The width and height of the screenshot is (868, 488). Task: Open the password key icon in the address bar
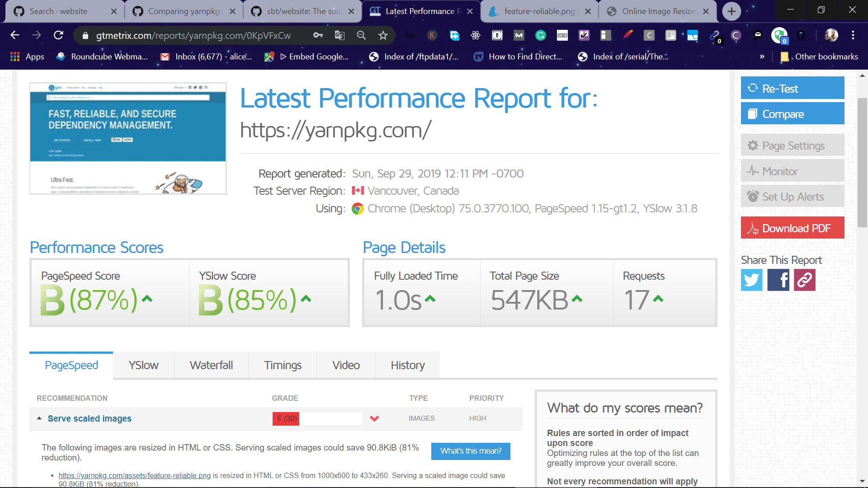[318, 35]
